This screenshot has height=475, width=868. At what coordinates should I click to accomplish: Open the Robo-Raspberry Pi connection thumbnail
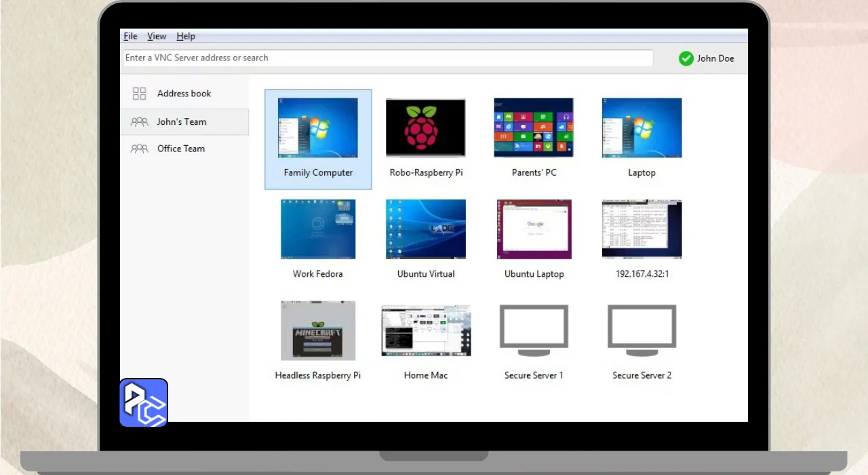coord(426,128)
